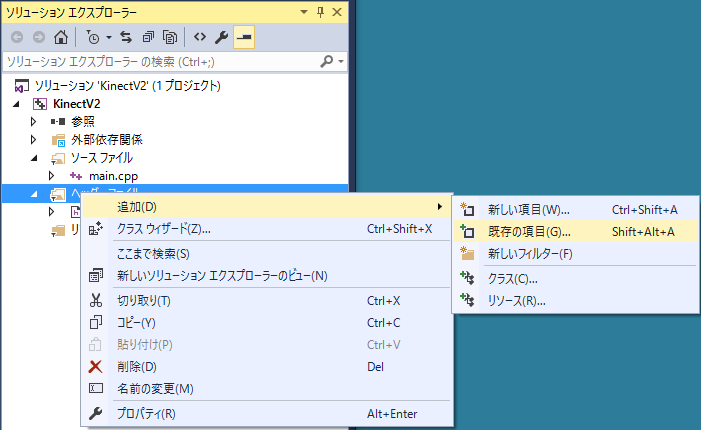This screenshot has height=430, width=701.
Task: Expand the 外部依存関係 node
Action: 34,139
